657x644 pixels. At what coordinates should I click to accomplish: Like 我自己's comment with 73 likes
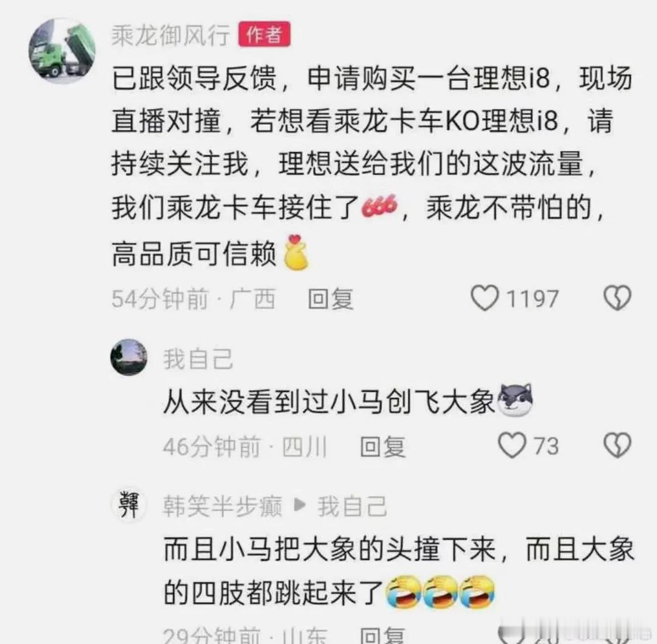[x=511, y=445]
